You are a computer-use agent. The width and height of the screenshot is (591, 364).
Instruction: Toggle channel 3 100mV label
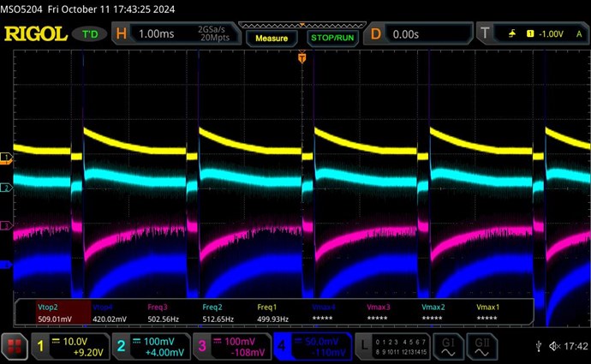(232, 347)
